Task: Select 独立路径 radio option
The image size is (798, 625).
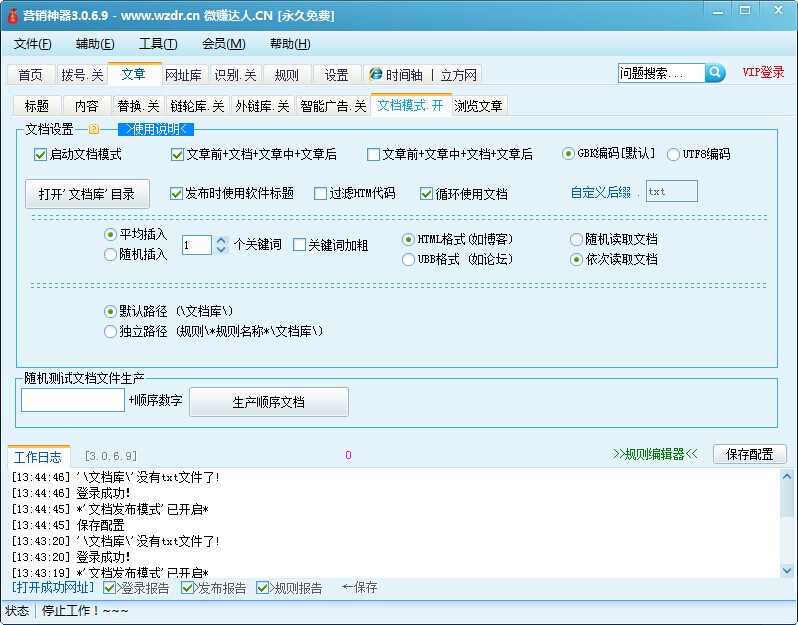Action: coord(111,331)
